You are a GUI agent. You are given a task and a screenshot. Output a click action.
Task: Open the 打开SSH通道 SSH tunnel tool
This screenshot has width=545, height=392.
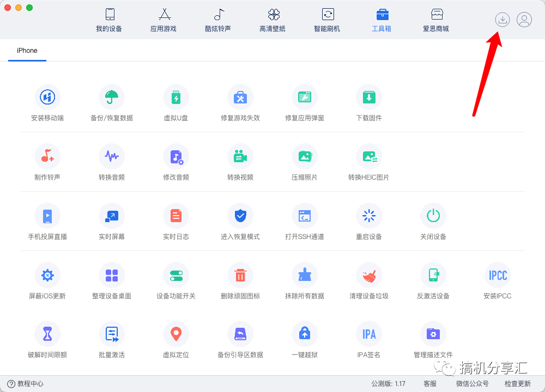pyautogui.click(x=305, y=220)
